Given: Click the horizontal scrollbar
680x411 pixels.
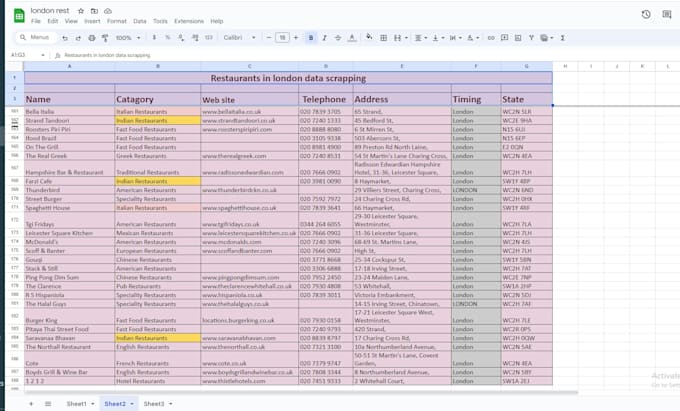Looking at the screenshot, I should (x=301, y=392).
